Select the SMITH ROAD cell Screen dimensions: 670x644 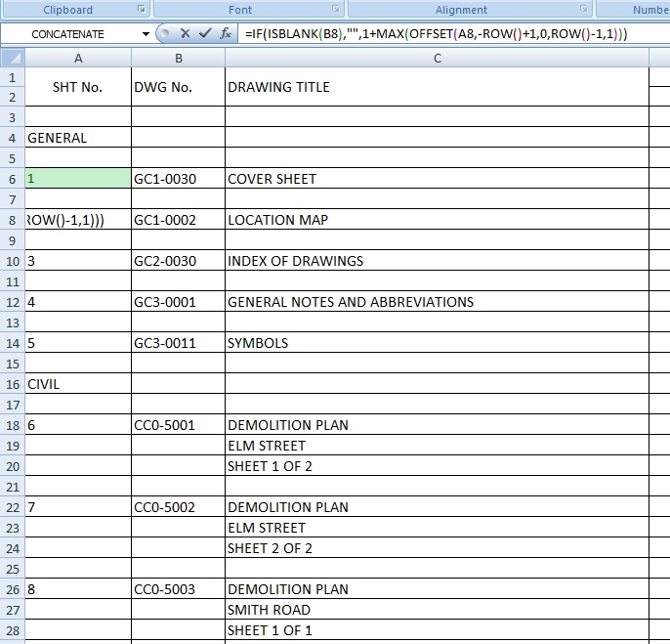pos(438,610)
